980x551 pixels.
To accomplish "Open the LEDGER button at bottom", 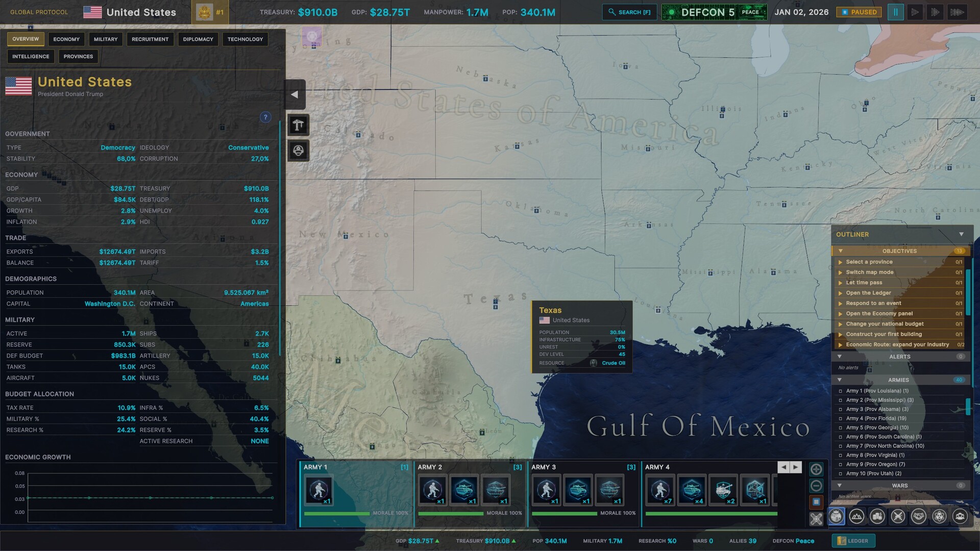I will (853, 540).
